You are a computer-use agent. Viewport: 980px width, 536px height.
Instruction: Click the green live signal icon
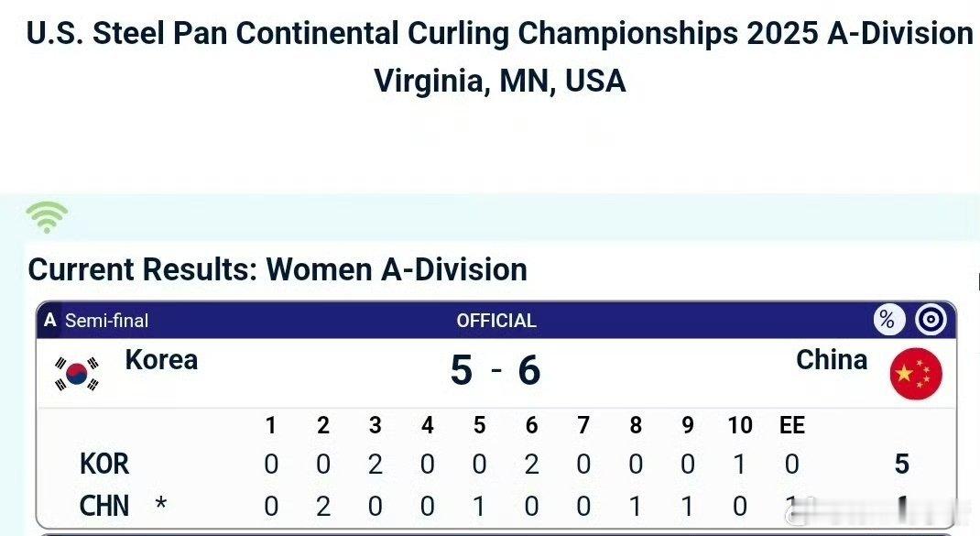coord(47,217)
